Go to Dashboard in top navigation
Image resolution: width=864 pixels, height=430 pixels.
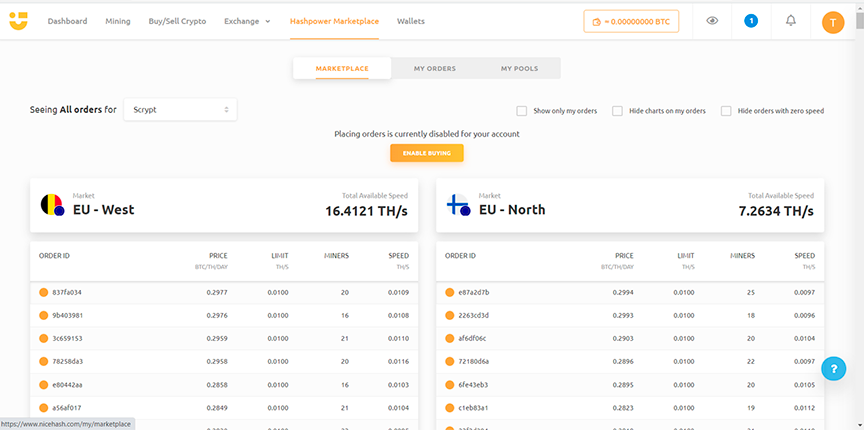click(x=67, y=22)
